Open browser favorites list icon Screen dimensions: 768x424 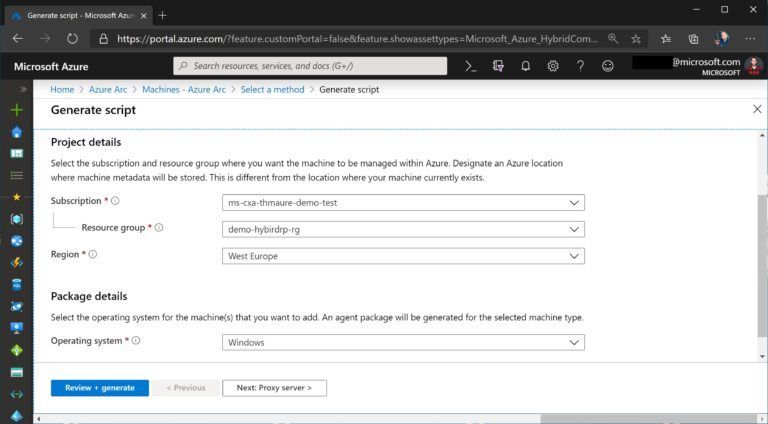pyautogui.click(x=666, y=39)
